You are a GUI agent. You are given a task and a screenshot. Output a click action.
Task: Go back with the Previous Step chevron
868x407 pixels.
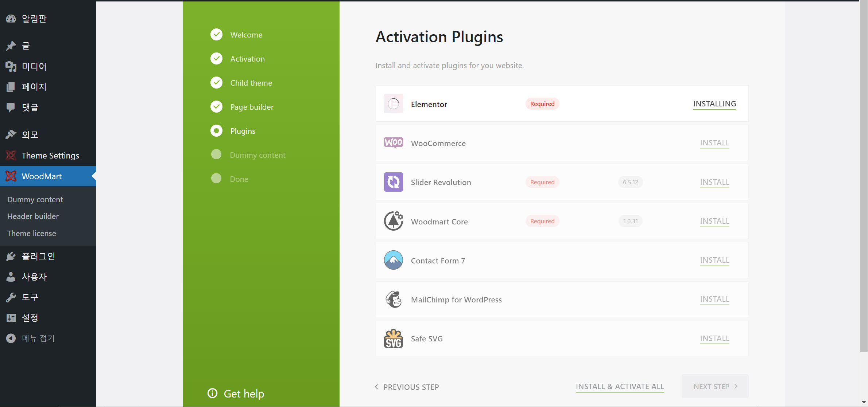376,387
